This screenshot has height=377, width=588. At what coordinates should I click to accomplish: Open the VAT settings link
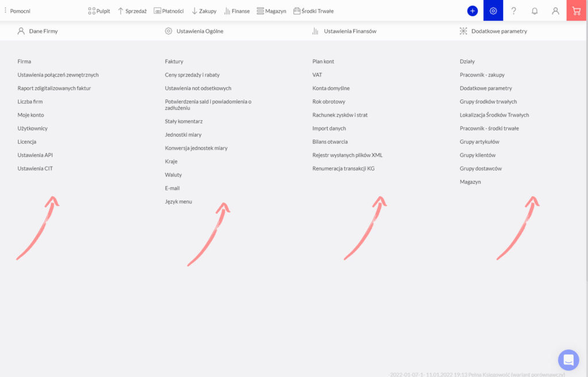317,75
